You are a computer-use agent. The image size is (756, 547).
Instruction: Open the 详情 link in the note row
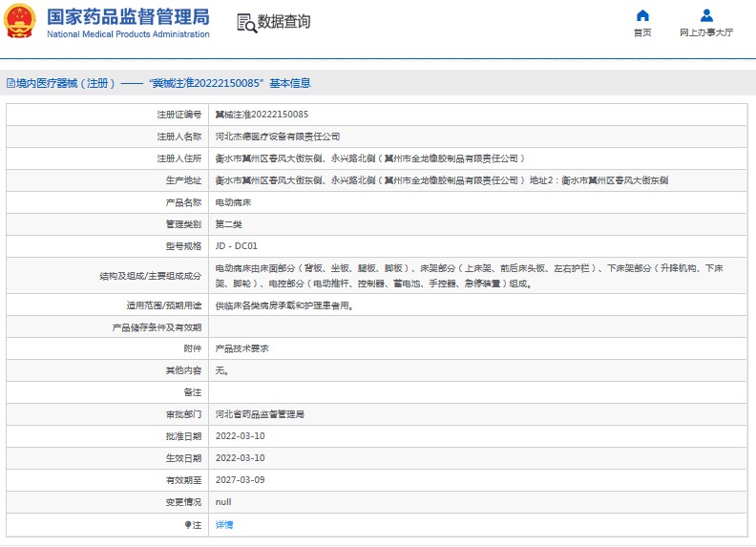pyautogui.click(x=224, y=524)
